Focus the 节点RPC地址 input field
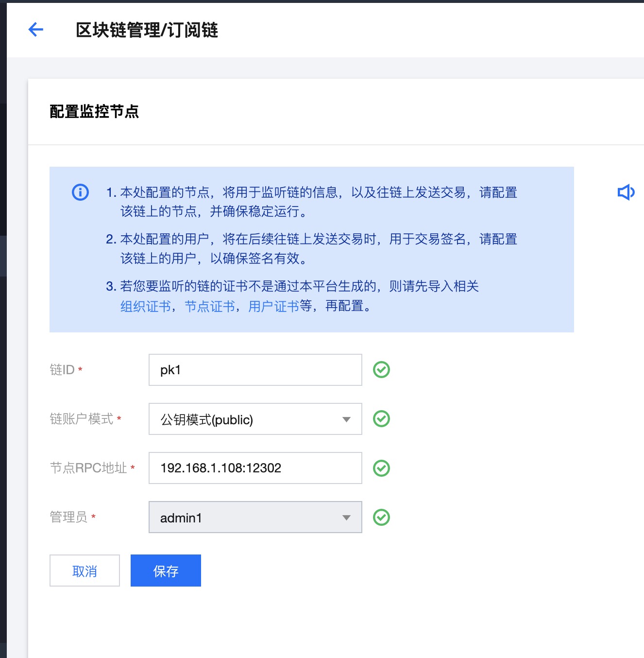Screen dimensions: 644x658 coord(255,468)
